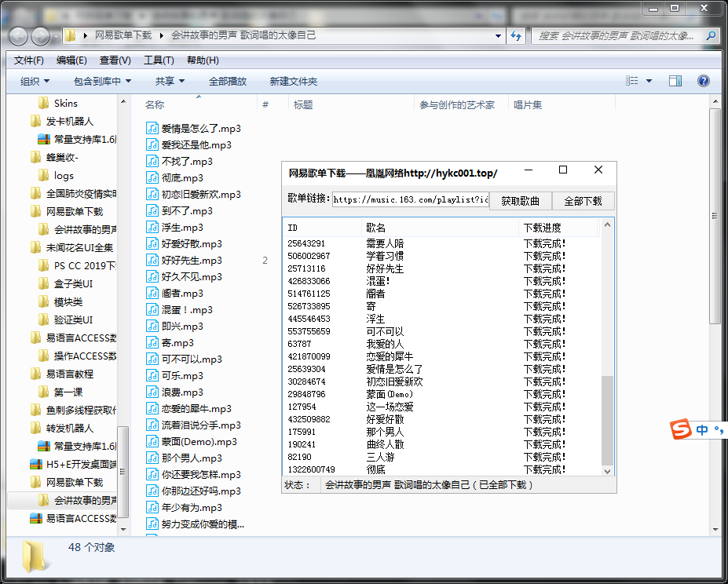
Task: Select the 曲终人散 row in song list
Action: pos(441,444)
